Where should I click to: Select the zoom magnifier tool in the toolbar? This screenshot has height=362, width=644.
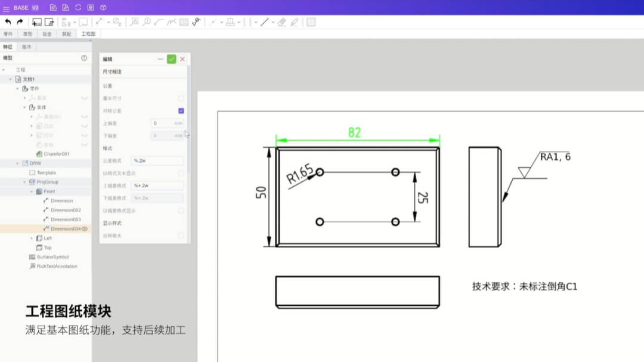coord(147,22)
